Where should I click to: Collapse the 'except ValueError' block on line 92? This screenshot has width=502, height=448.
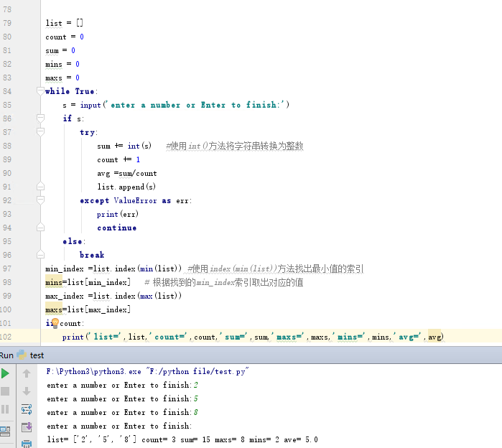pyautogui.click(x=40, y=200)
